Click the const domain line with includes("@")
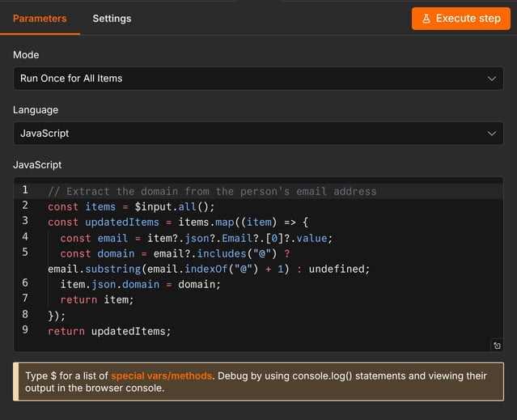 [175, 253]
